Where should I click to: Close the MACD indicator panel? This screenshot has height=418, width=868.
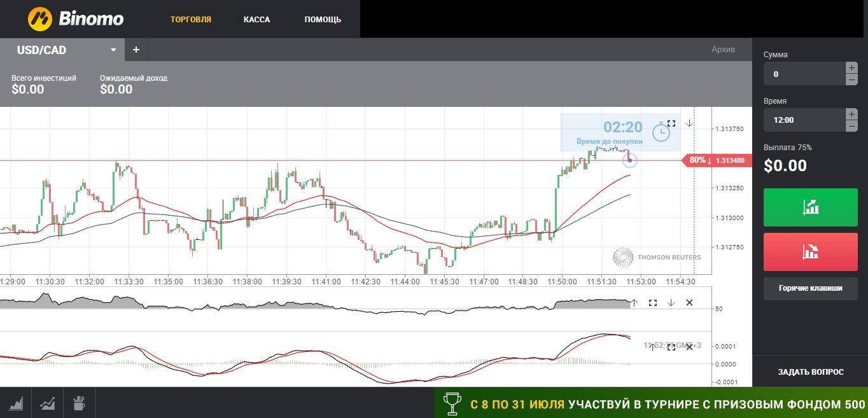[x=689, y=347]
